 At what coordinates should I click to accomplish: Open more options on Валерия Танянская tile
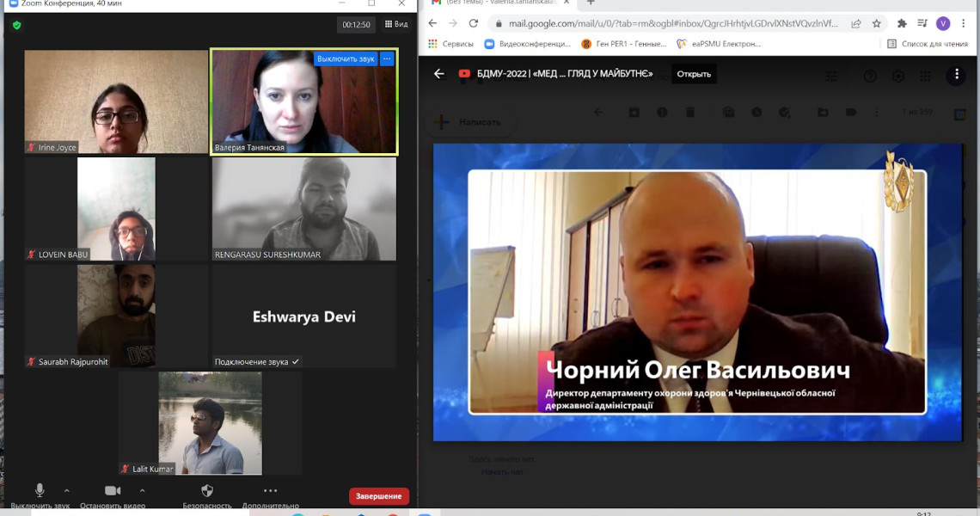pyautogui.click(x=387, y=58)
